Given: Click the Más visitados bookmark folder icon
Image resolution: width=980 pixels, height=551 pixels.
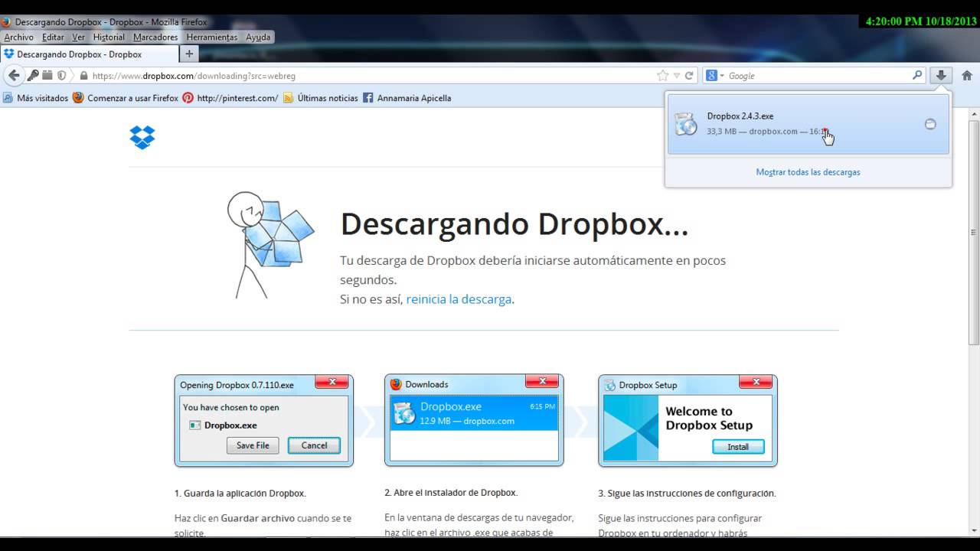Looking at the screenshot, I should 8,98.
